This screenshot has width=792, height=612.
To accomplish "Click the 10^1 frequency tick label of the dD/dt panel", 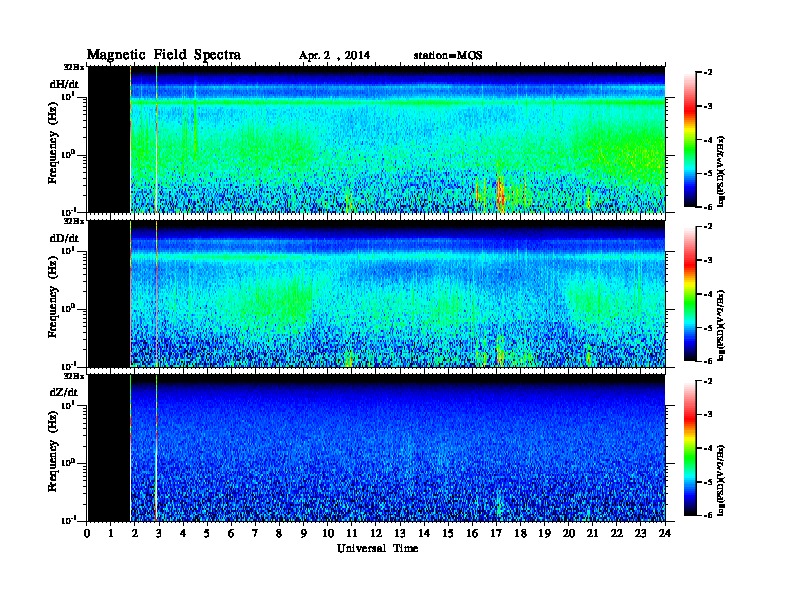I will [x=68, y=249].
